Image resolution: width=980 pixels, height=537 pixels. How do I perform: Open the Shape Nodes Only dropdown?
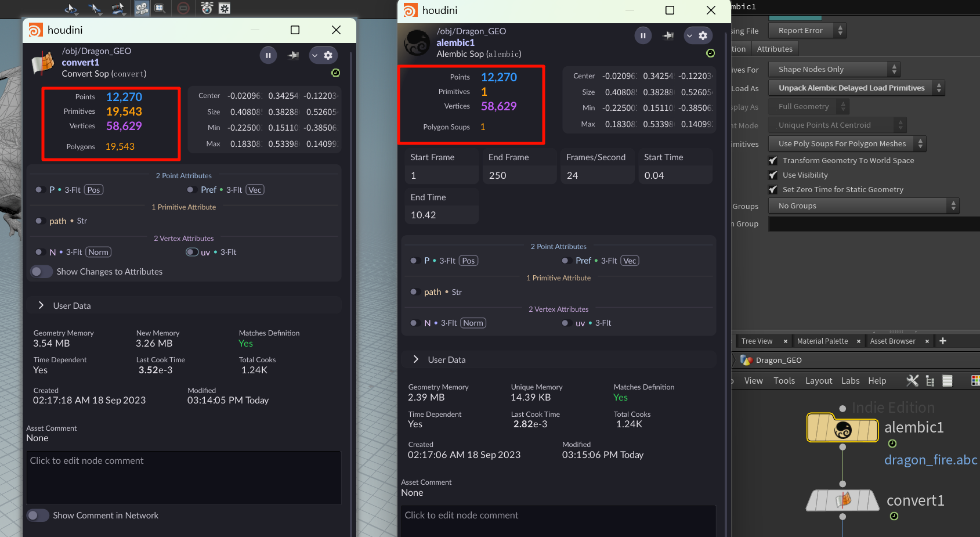pyautogui.click(x=834, y=69)
